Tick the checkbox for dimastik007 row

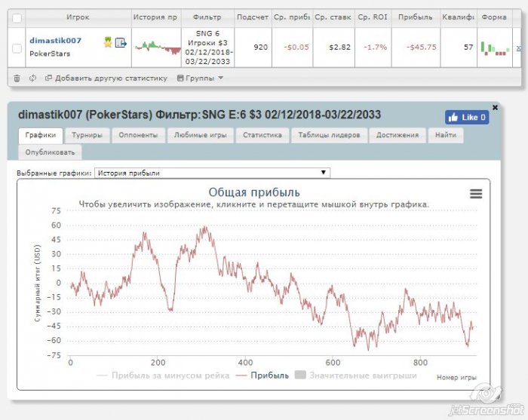pyautogui.click(x=17, y=48)
